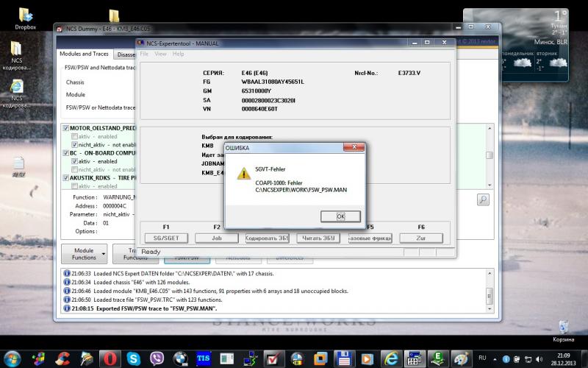Switch to the Disasse… tab in NCS Dummy
The image size is (588, 368).
pos(125,54)
